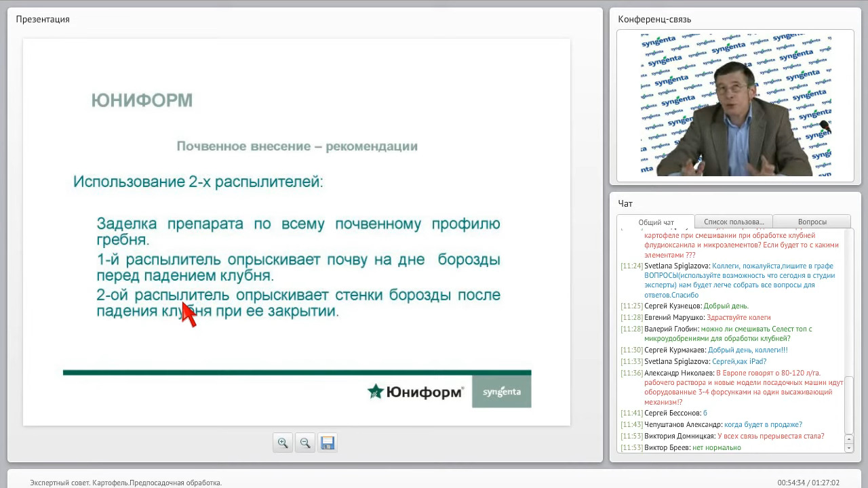This screenshot has height=488, width=868.
Task: Click the chat scrollbar thumb
Action: click(848, 404)
